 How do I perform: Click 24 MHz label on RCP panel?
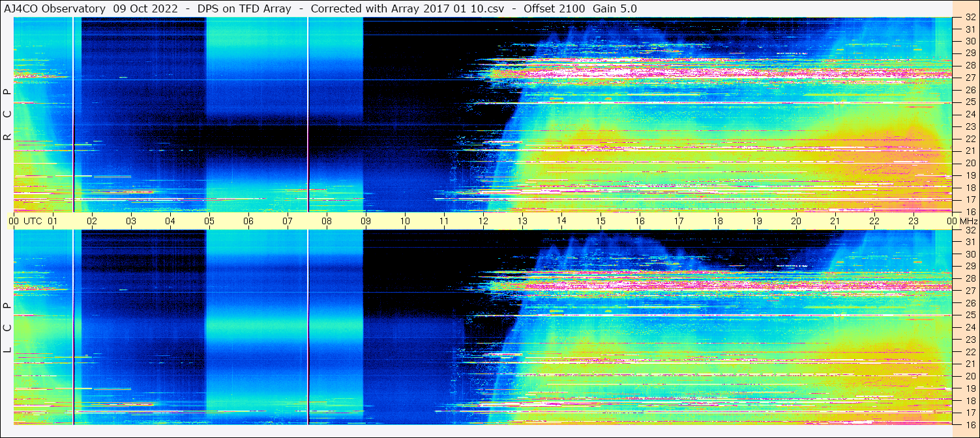coord(970,114)
